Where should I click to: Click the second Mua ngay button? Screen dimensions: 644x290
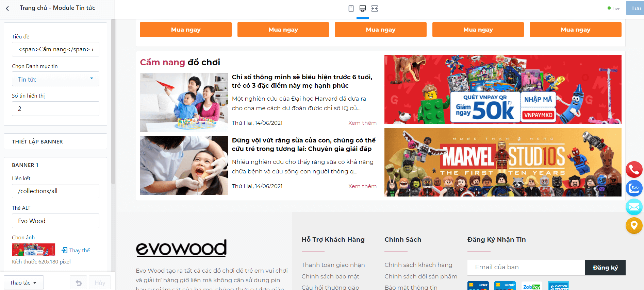[x=283, y=30]
